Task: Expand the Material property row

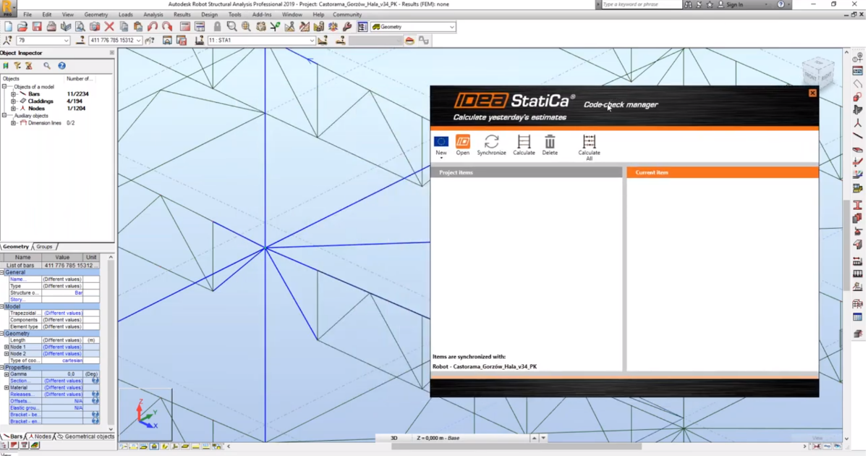Action: click(7, 388)
